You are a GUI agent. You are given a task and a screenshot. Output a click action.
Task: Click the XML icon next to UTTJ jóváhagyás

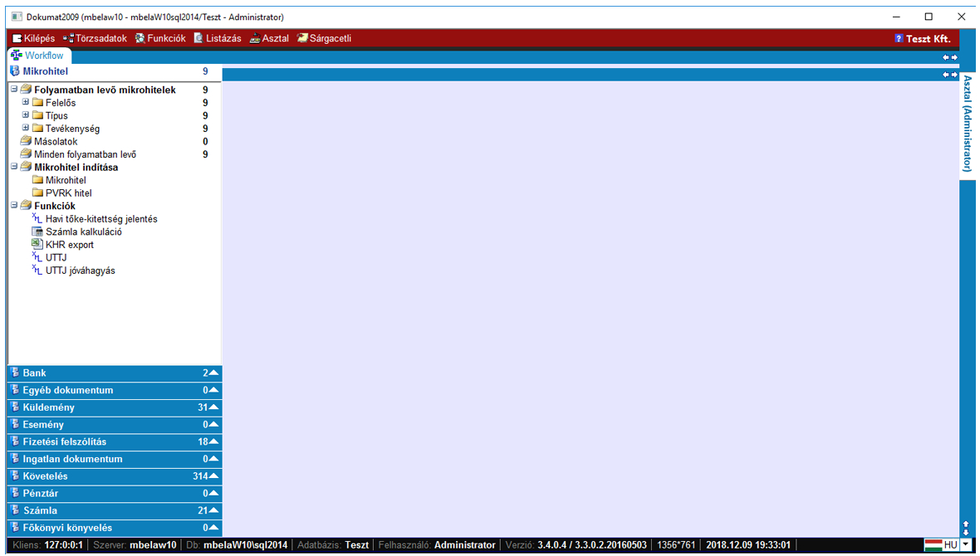[x=37, y=271]
